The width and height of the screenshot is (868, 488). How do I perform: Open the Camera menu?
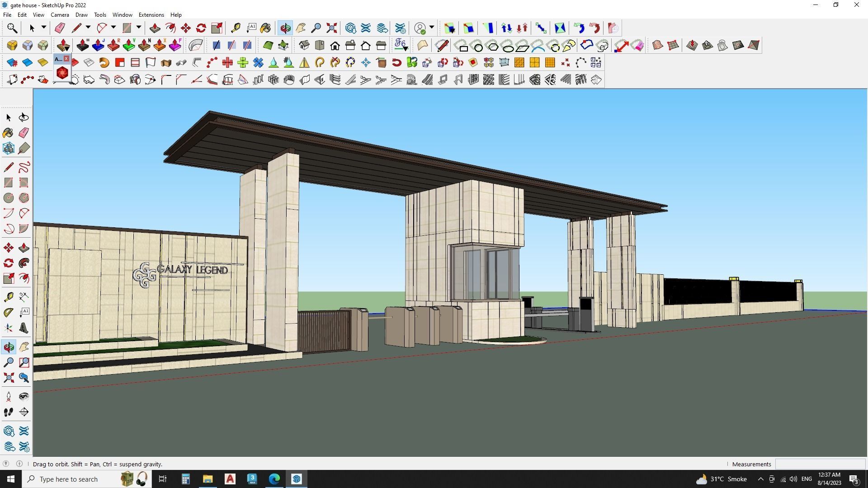tap(60, 14)
